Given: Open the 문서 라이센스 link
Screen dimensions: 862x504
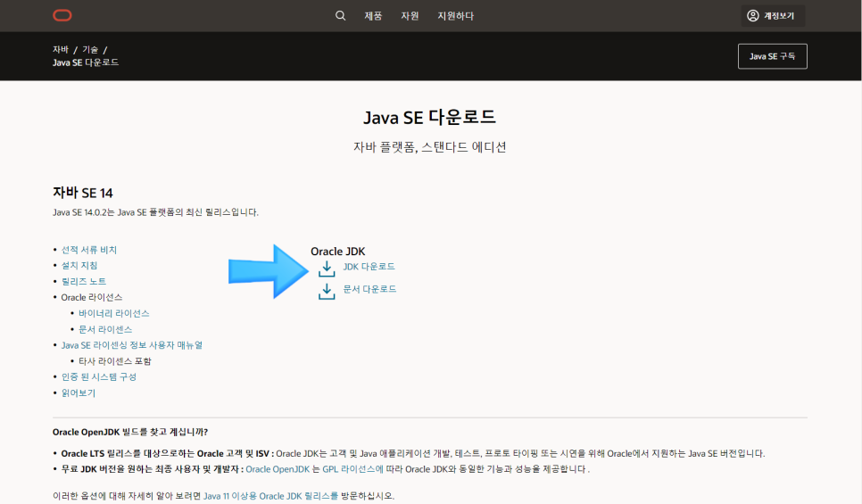Looking at the screenshot, I should pos(105,329).
